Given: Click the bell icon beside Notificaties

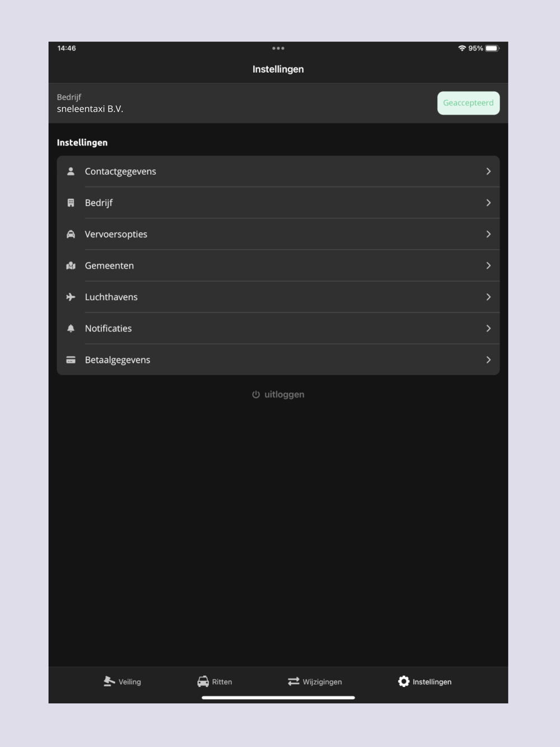Looking at the screenshot, I should pyautogui.click(x=71, y=328).
